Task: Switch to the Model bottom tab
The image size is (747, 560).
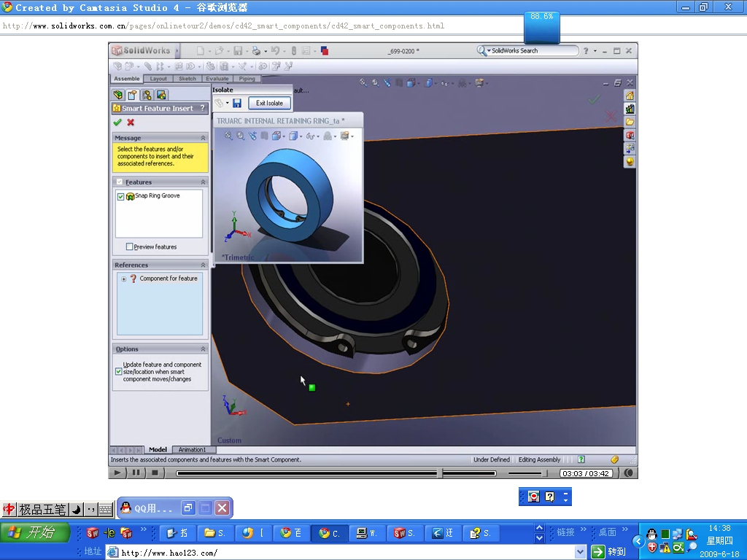Action: [x=158, y=449]
